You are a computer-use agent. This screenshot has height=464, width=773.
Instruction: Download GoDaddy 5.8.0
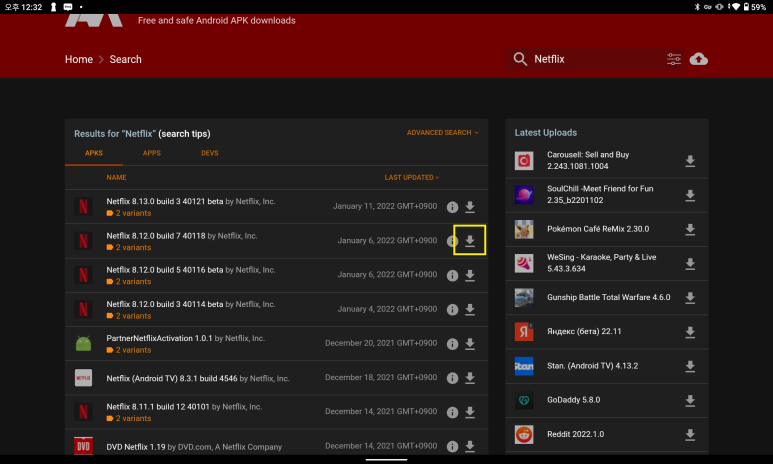pos(690,400)
